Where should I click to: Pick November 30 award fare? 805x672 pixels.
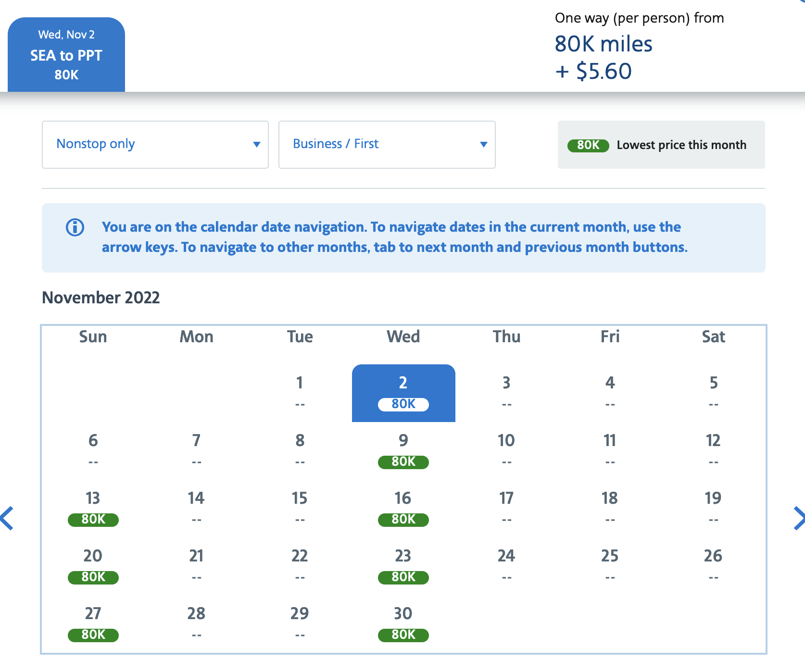(x=403, y=623)
